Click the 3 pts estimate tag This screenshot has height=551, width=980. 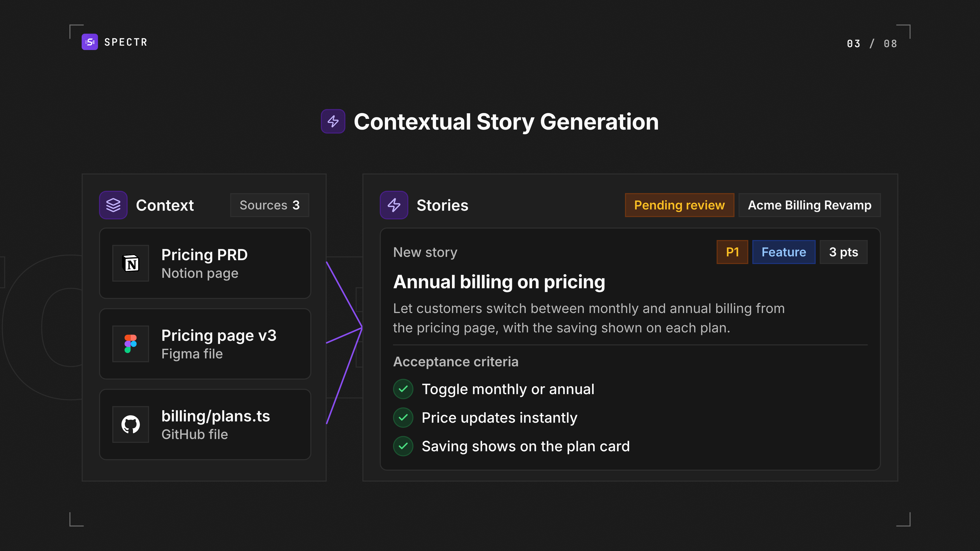point(843,252)
